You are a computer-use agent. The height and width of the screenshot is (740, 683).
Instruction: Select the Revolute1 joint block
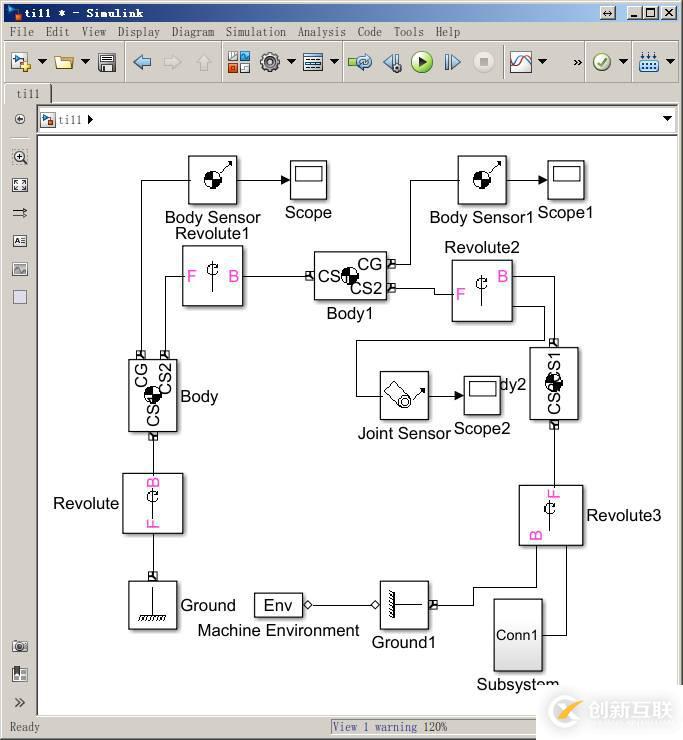(212, 276)
